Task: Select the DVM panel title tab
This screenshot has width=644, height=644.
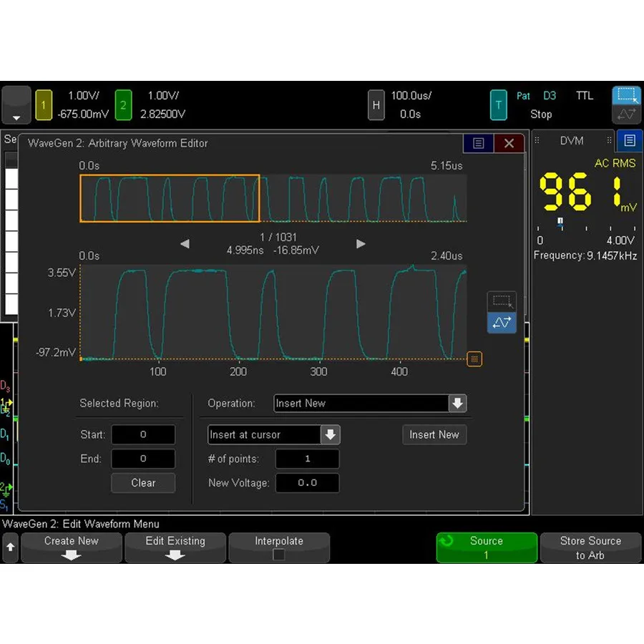Action: pyautogui.click(x=572, y=141)
